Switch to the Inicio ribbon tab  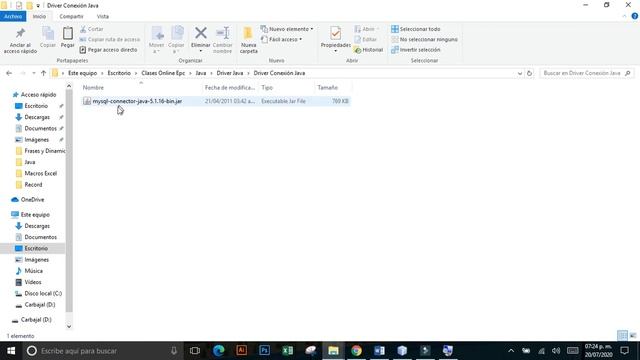(x=39, y=16)
